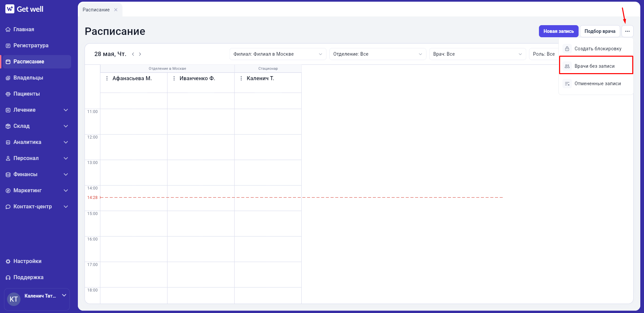
Task: Click the Подбор врача button
Action: click(x=600, y=31)
